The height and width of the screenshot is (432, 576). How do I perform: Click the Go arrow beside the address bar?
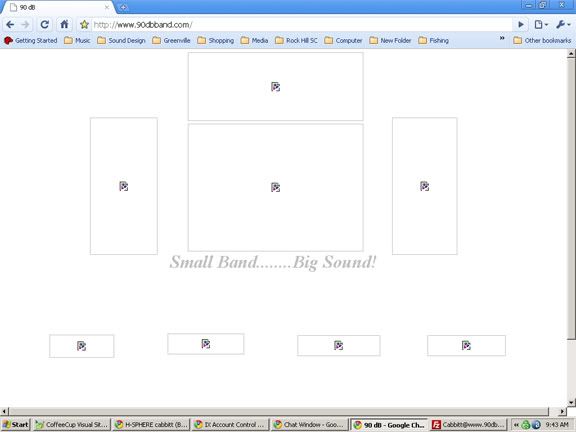coord(521,25)
